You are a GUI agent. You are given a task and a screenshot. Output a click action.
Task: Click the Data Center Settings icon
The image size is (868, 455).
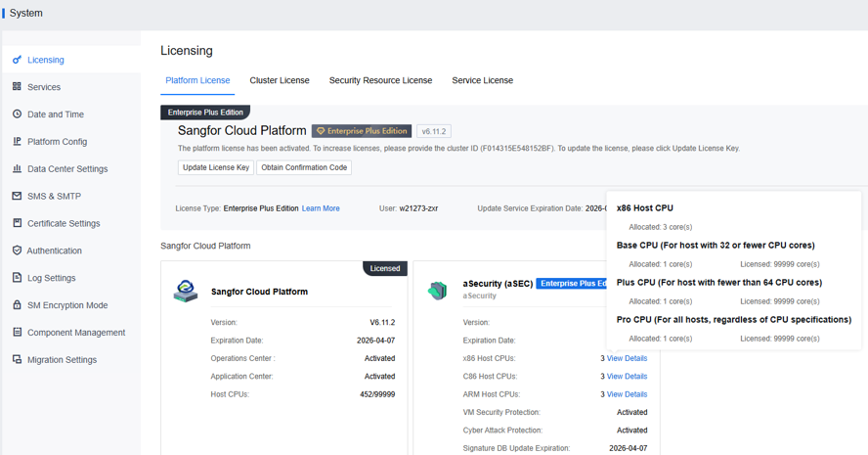coord(18,168)
